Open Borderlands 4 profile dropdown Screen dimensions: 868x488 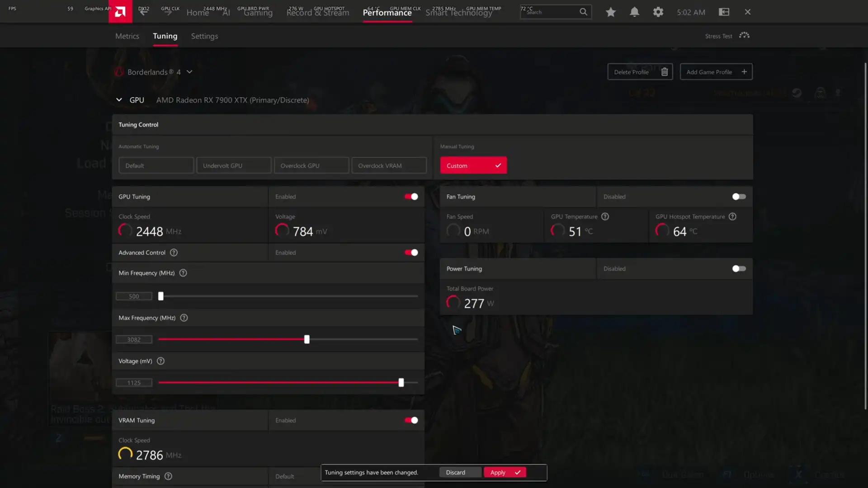tap(189, 72)
